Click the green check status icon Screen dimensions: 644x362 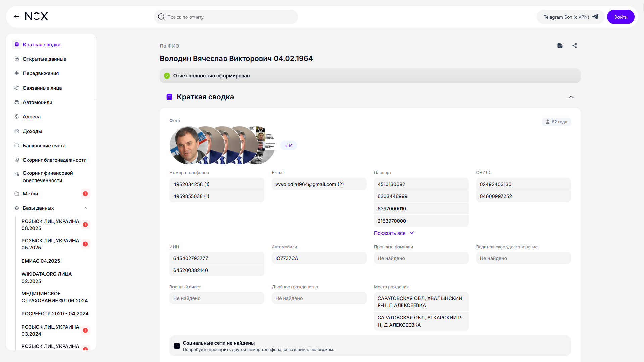point(167,76)
